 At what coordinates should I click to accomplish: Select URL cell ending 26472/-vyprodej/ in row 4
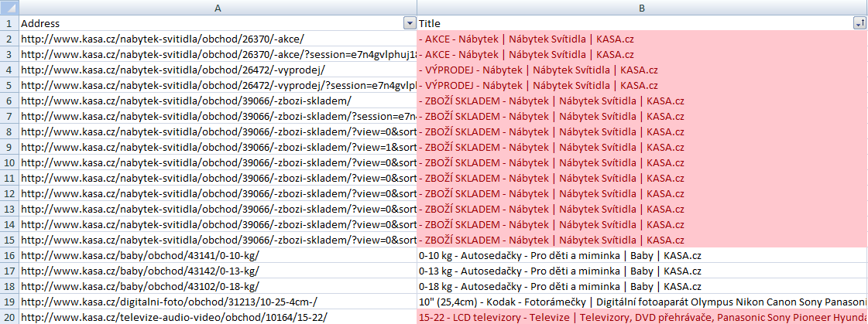(x=218, y=70)
